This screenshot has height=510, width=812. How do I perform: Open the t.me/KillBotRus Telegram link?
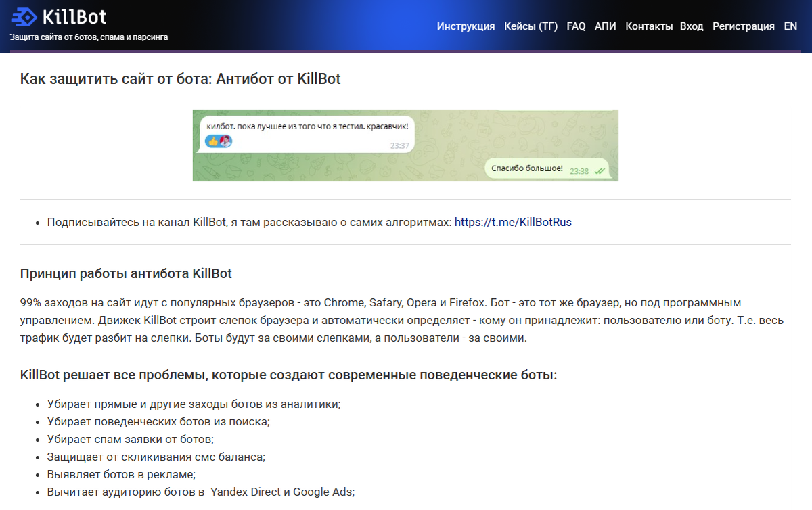[x=513, y=222]
